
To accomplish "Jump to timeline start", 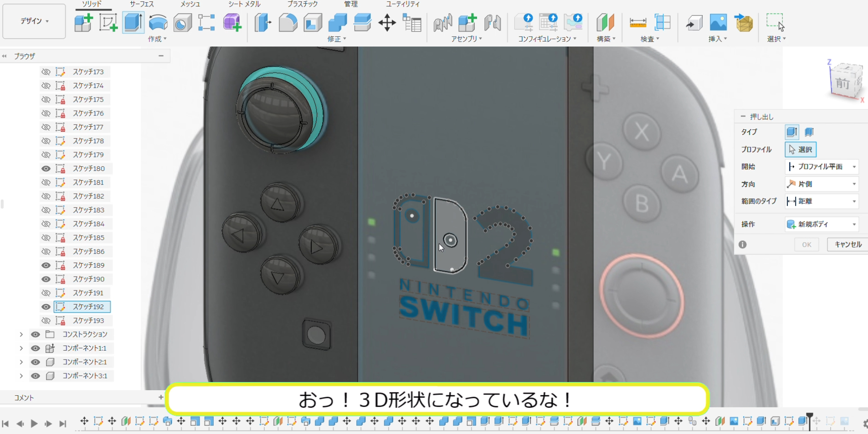I will pyautogui.click(x=5, y=424).
